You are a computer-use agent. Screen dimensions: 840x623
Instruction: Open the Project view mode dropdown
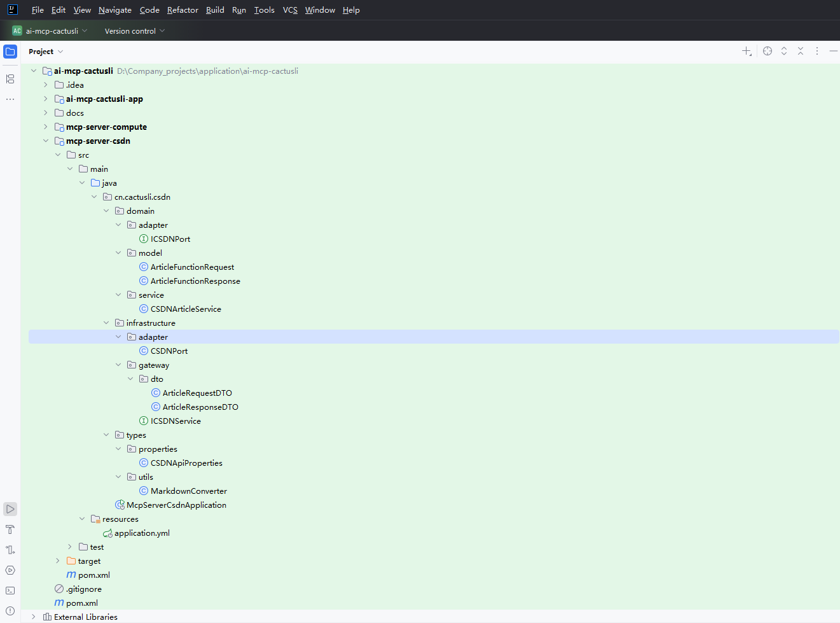pos(46,52)
